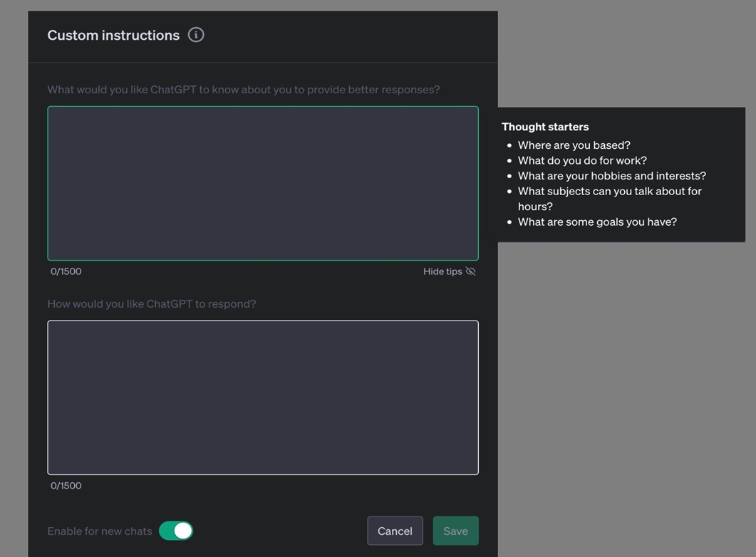The height and width of the screenshot is (557, 756).
Task: Click the crossed-eye icon next to Hide tips
Action: click(470, 271)
